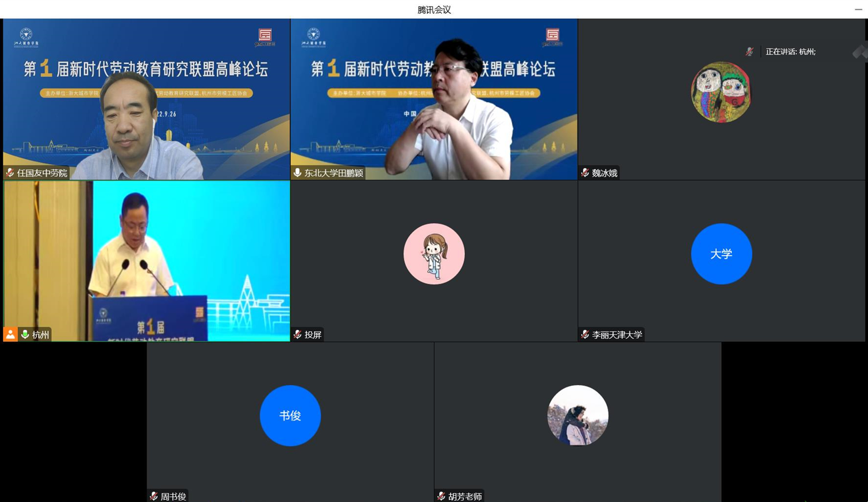Click muted mic icon beside 任国友中劳院
Image resolution: width=868 pixels, height=502 pixels.
(x=10, y=173)
